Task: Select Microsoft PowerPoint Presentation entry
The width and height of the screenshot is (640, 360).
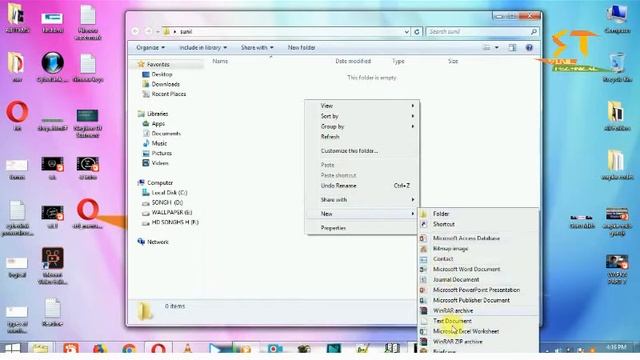Action: 476,290
